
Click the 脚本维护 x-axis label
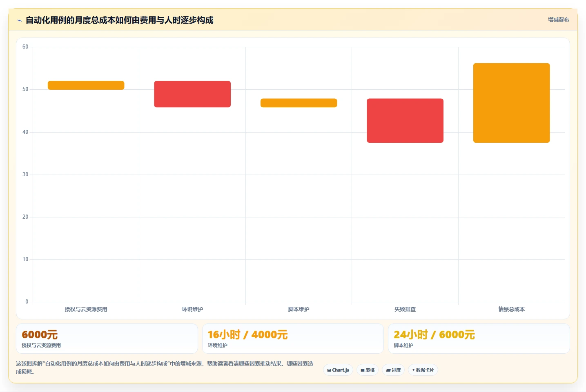coord(299,309)
